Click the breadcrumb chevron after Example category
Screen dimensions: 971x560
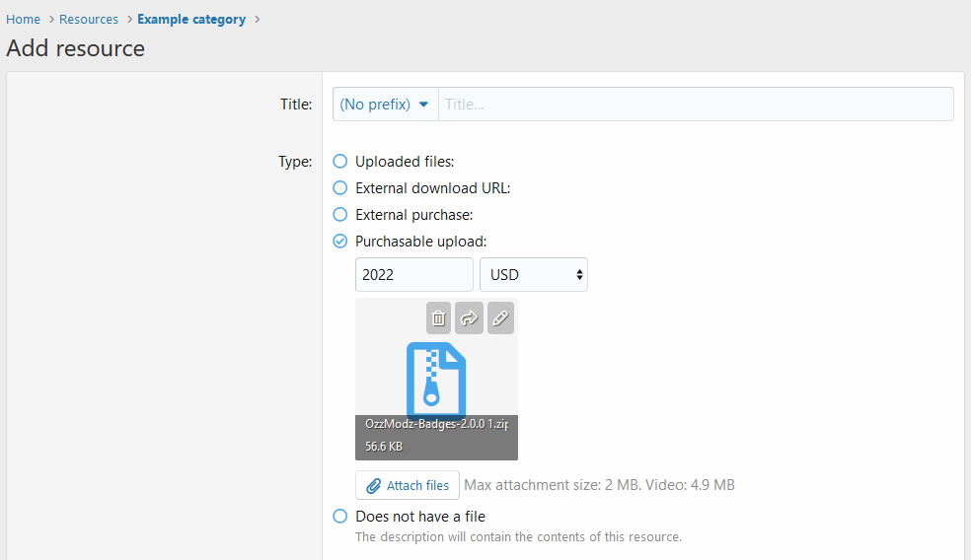click(258, 20)
